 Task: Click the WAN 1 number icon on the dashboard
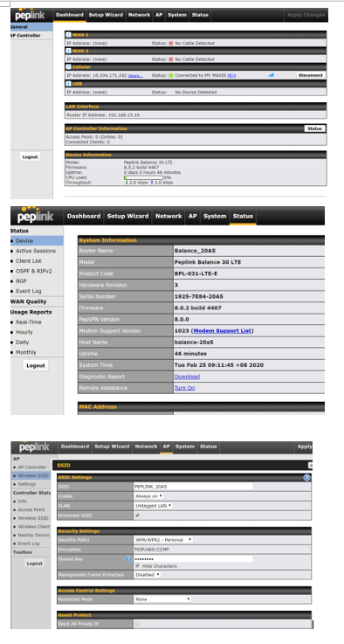69,35
